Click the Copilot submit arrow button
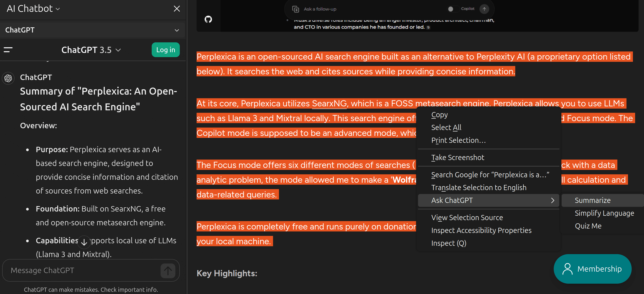 click(484, 9)
